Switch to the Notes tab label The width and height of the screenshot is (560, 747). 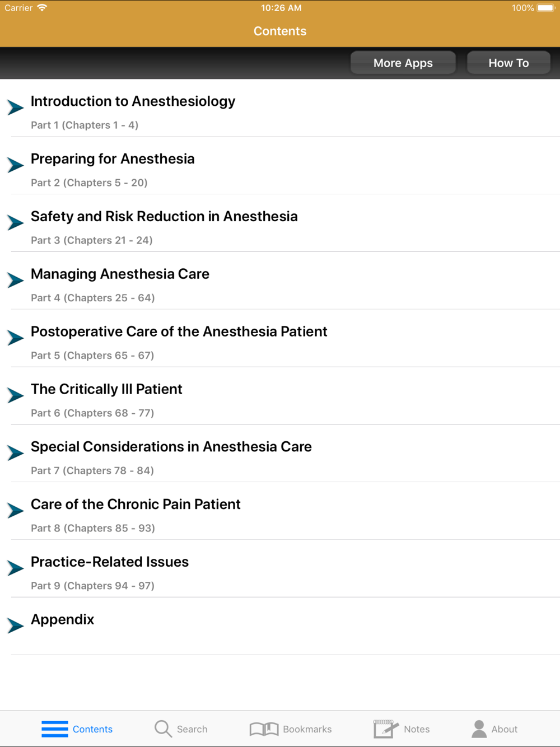point(417,729)
